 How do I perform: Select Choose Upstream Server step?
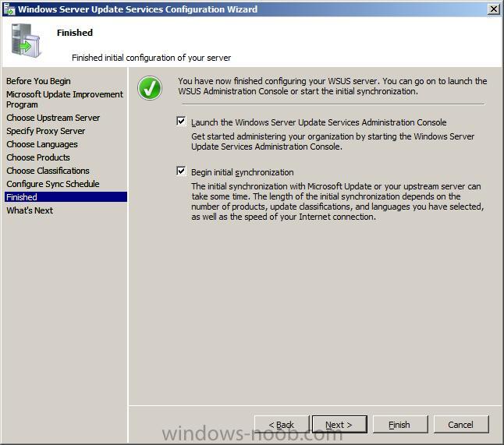pos(53,118)
